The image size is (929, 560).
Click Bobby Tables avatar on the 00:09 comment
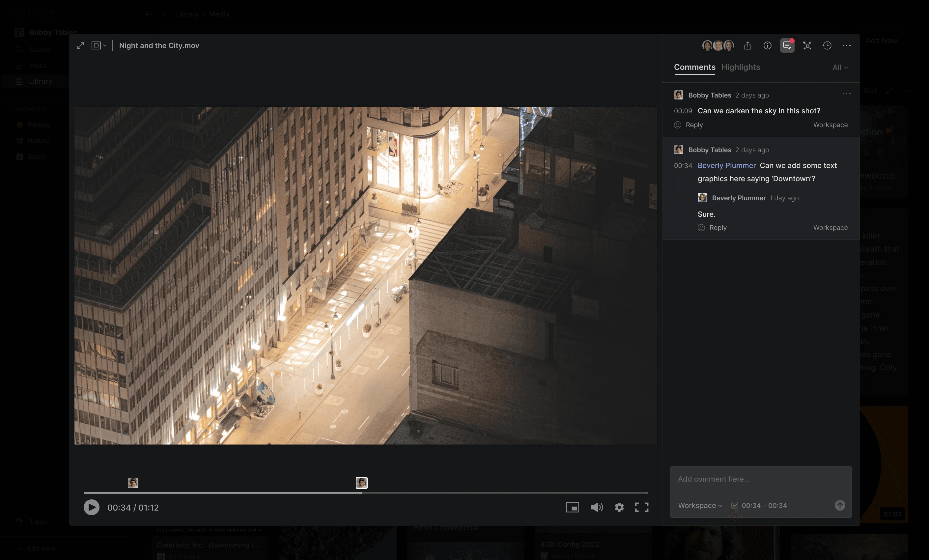coord(678,95)
